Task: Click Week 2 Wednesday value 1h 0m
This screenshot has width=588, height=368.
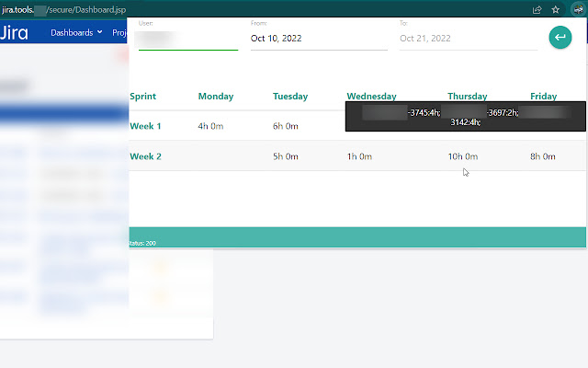Action: 359,156
